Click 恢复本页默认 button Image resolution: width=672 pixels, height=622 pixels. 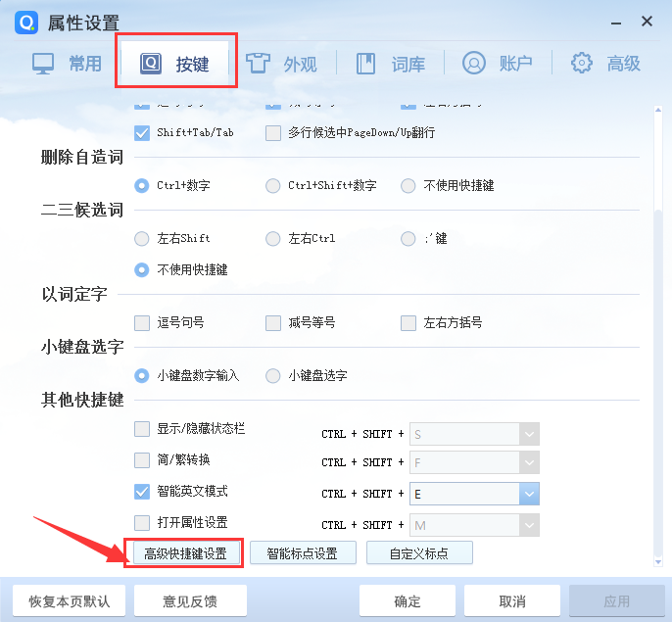[69, 600]
